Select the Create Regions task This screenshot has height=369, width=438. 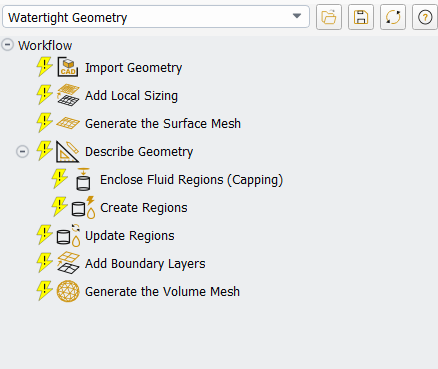144,208
